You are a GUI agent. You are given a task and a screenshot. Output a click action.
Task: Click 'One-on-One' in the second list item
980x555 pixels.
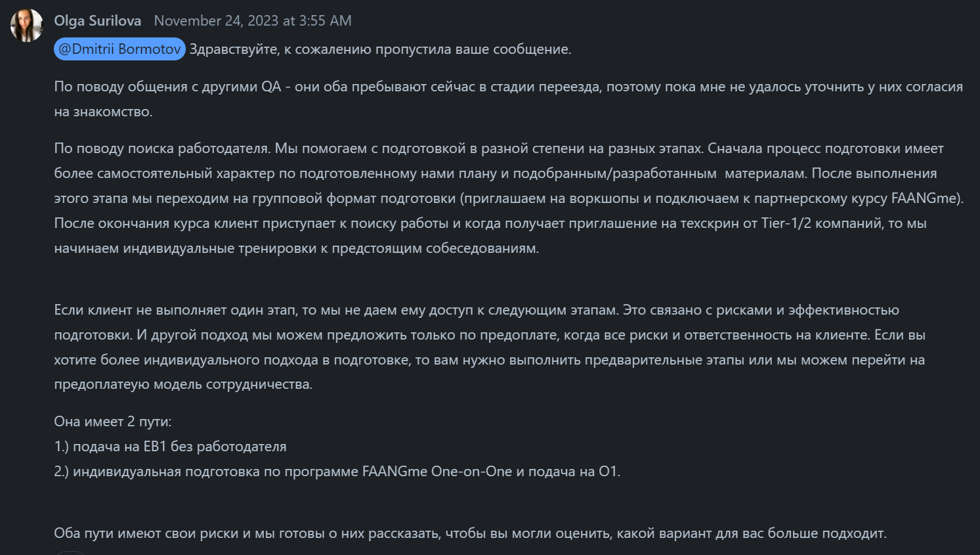tap(471, 472)
